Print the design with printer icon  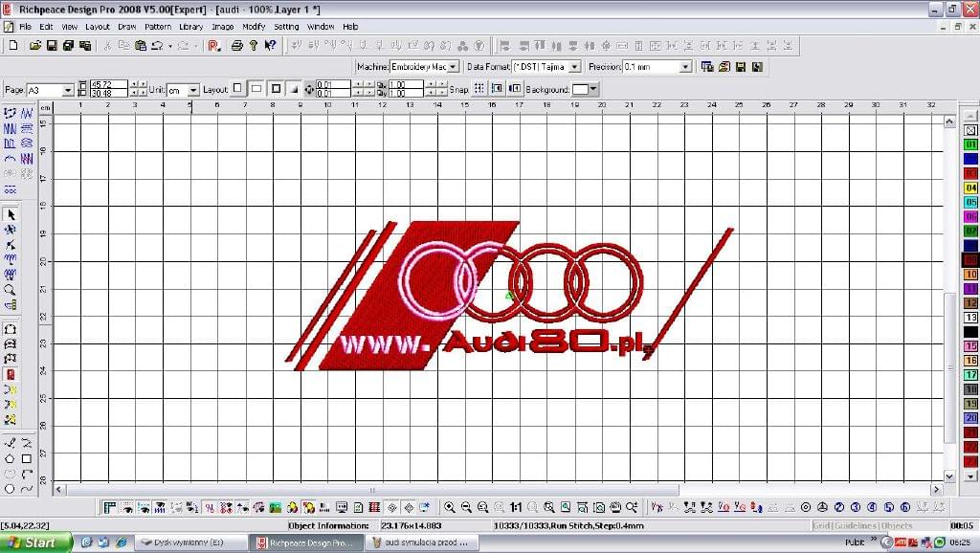coord(237,46)
